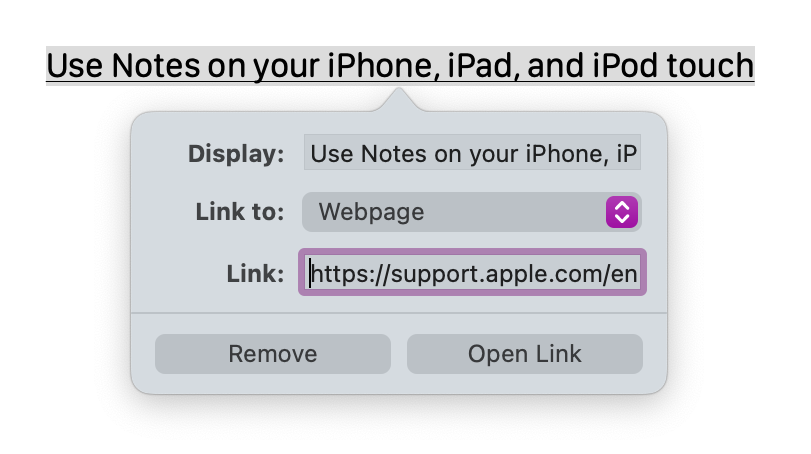Open the Link to Webpage dropdown
The width and height of the screenshot is (811, 454).
[470, 212]
